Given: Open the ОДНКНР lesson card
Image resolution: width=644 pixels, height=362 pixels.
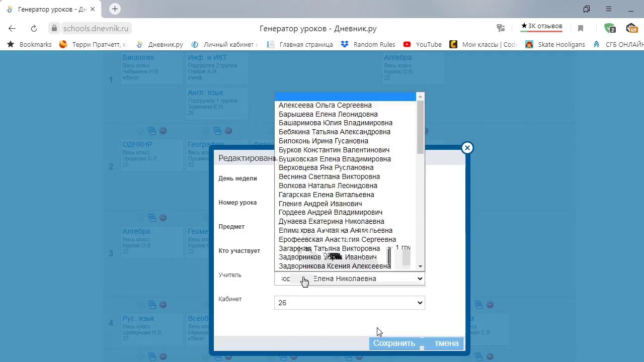Looking at the screenshot, I should pyautogui.click(x=152, y=155).
